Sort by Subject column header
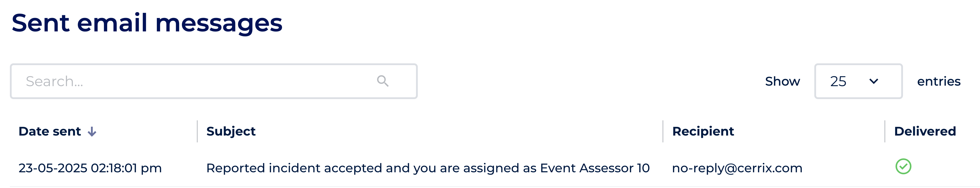 pos(231,131)
